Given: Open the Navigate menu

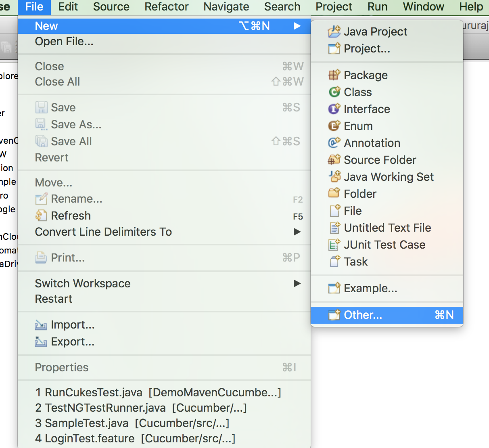Looking at the screenshot, I should (226, 7).
